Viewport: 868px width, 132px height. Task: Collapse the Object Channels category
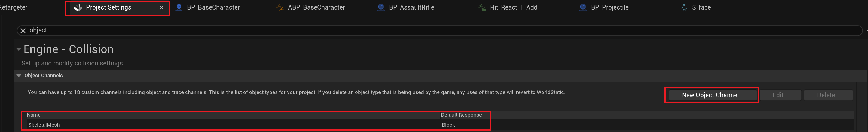[x=19, y=76]
